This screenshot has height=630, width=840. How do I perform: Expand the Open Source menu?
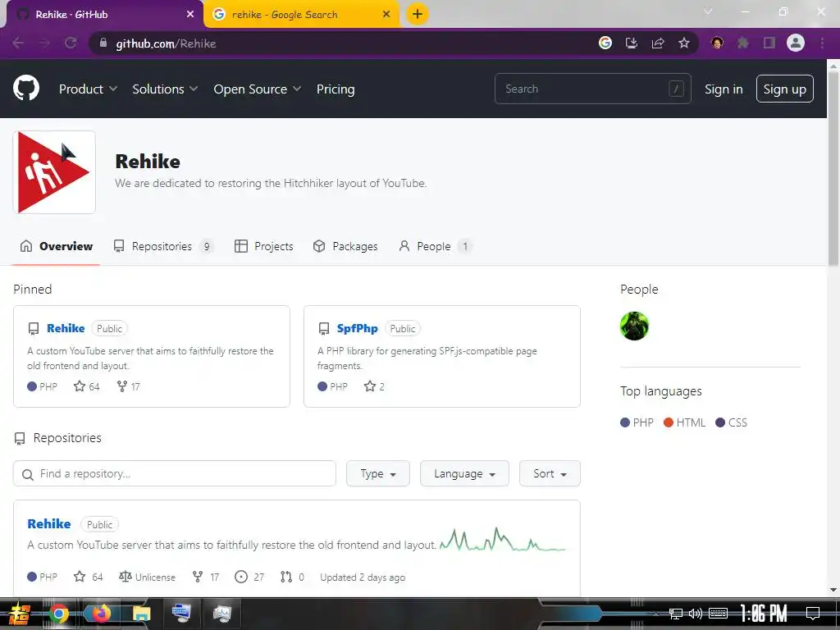click(257, 89)
